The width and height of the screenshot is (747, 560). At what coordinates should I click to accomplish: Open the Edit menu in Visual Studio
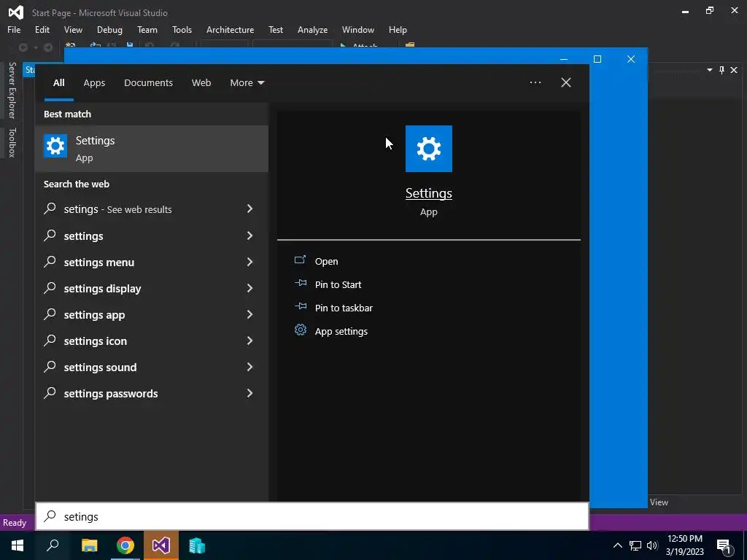(x=42, y=29)
